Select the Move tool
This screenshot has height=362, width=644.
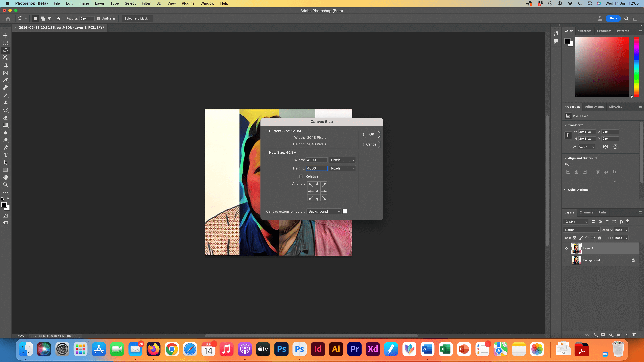[5, 35]
